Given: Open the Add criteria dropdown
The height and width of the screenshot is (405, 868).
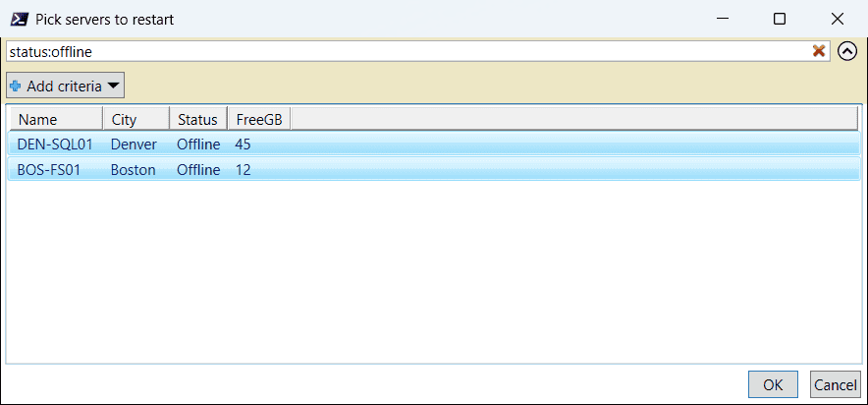Looking at the screenshot, I should coord(66,86).
